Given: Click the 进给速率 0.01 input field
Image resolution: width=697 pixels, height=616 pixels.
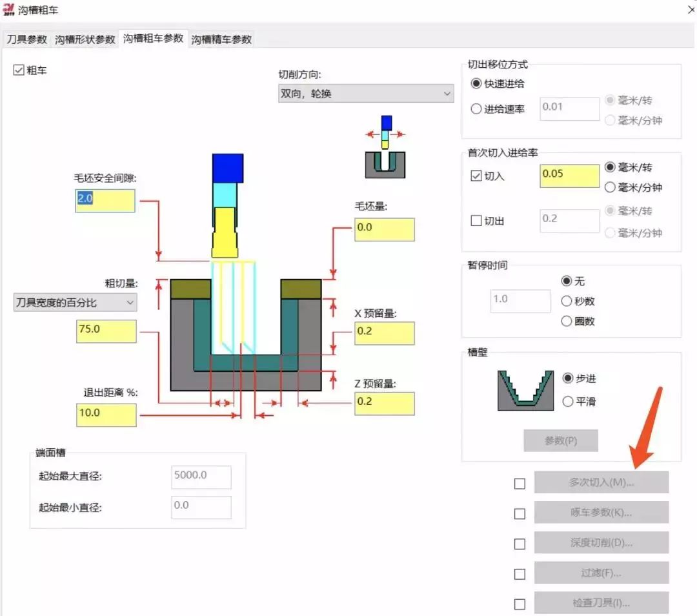Looking at the screenshot, I should pyautogui.click(x=569, y=108).
